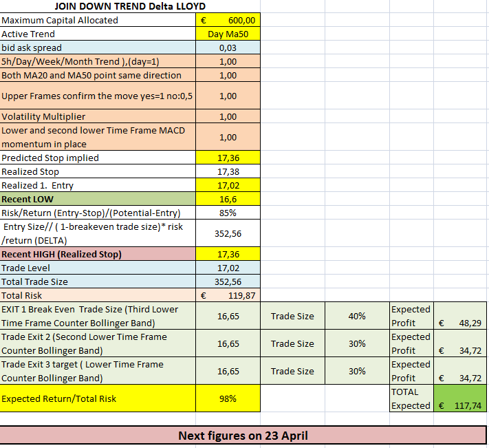Click the 17,02 Realized 1. Entry value
Image resolution: width=489 pixels, height=448 pixels.
point(228,185)
